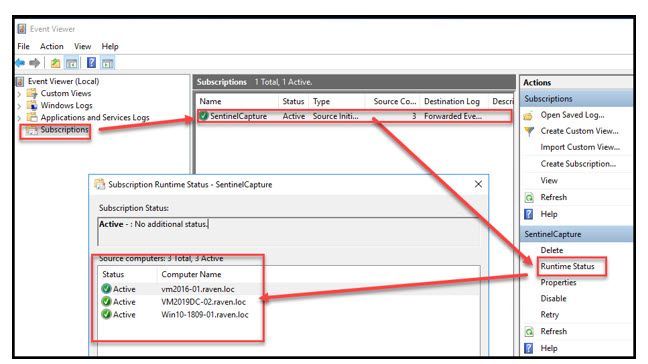
Task: Open Properties under SentinelCapture actions
Action: (558, 282)
